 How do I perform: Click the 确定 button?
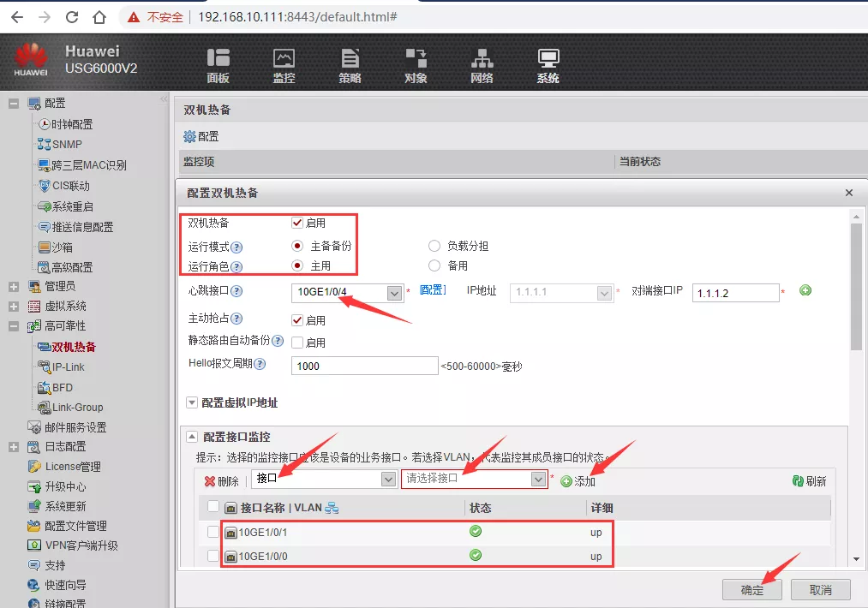coord(751,589)
